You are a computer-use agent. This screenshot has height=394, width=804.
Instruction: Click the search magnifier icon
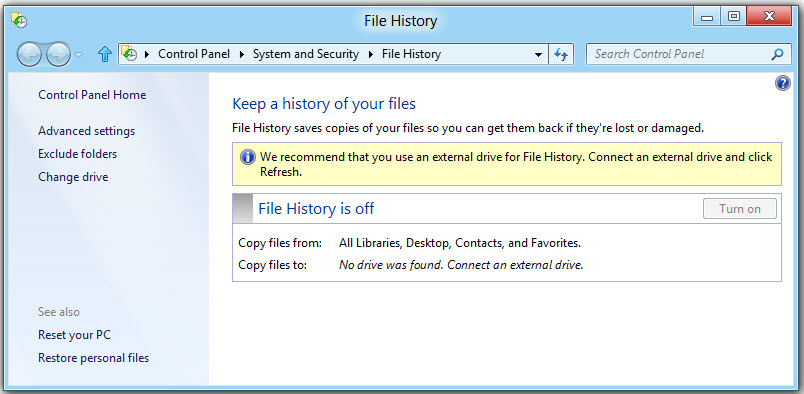777,54
